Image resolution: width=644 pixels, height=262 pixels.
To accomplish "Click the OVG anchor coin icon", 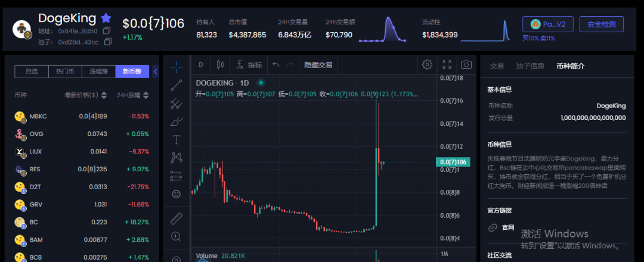I will click(x=20, y=134).
